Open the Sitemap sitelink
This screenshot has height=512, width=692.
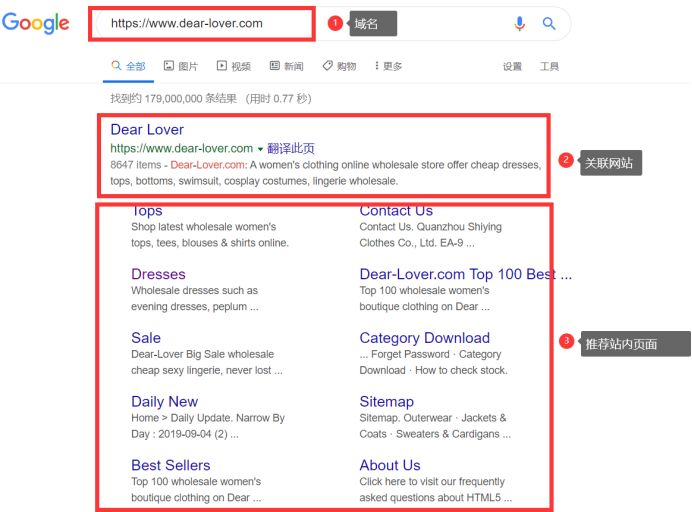coord(387,402)
